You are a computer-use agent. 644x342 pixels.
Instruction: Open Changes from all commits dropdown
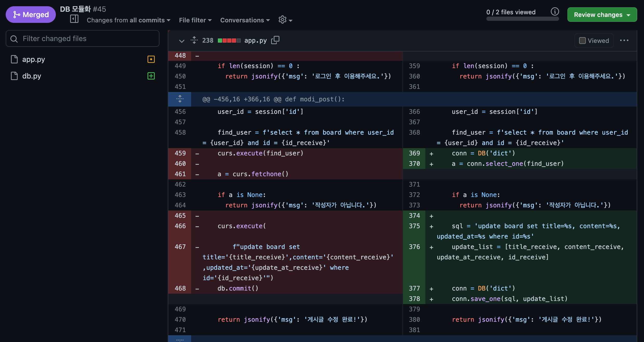click(x=128, y=20)
